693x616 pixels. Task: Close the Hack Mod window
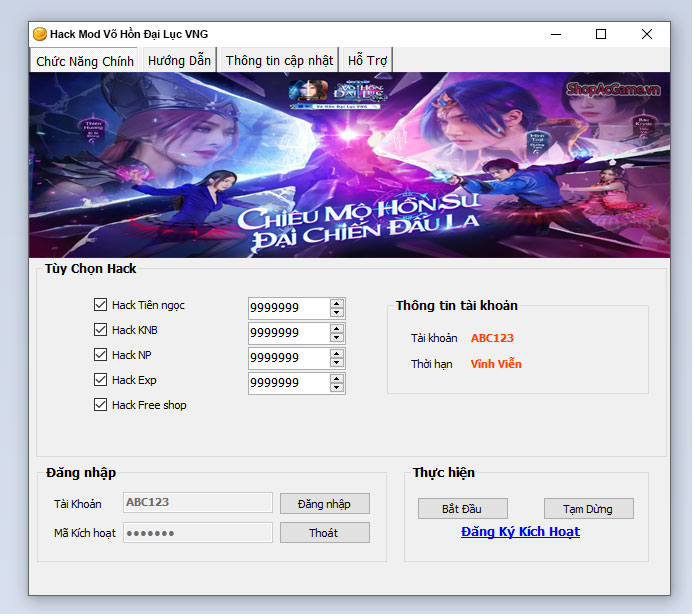[647, 34]
